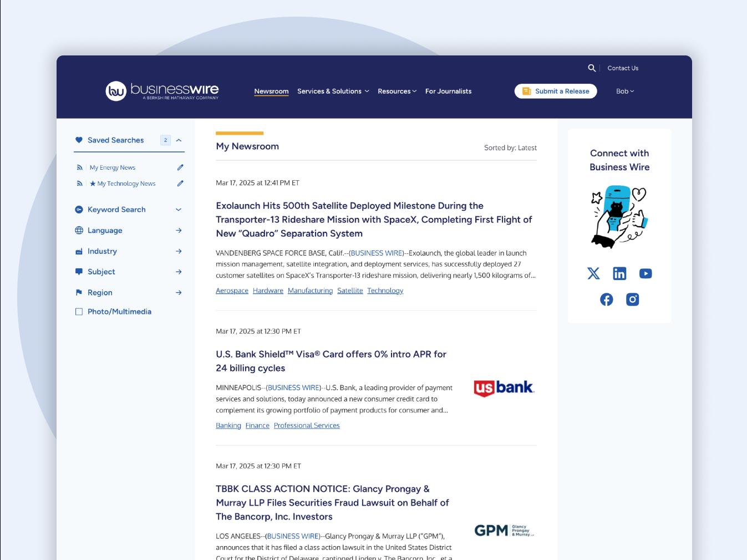The image size is (747, 560).
Task: Open Business Wire's LinkedIn page
Action: 619,273
